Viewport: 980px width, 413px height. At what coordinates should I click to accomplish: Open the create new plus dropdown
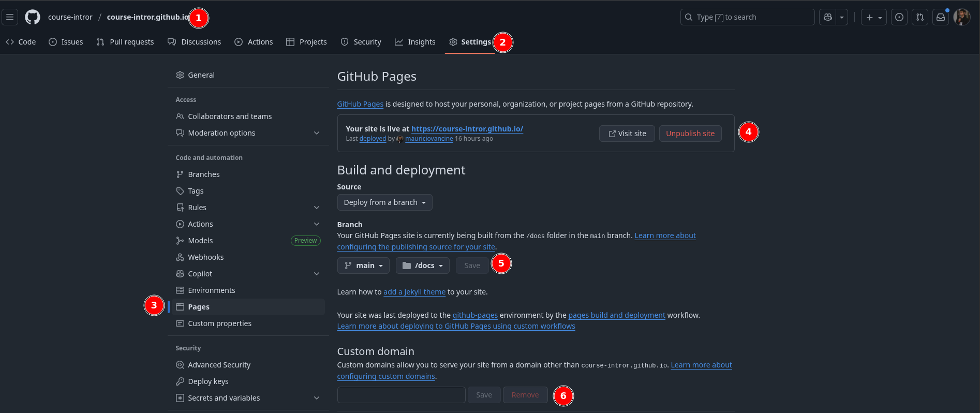pyautogui.click(x=874, y=17)
